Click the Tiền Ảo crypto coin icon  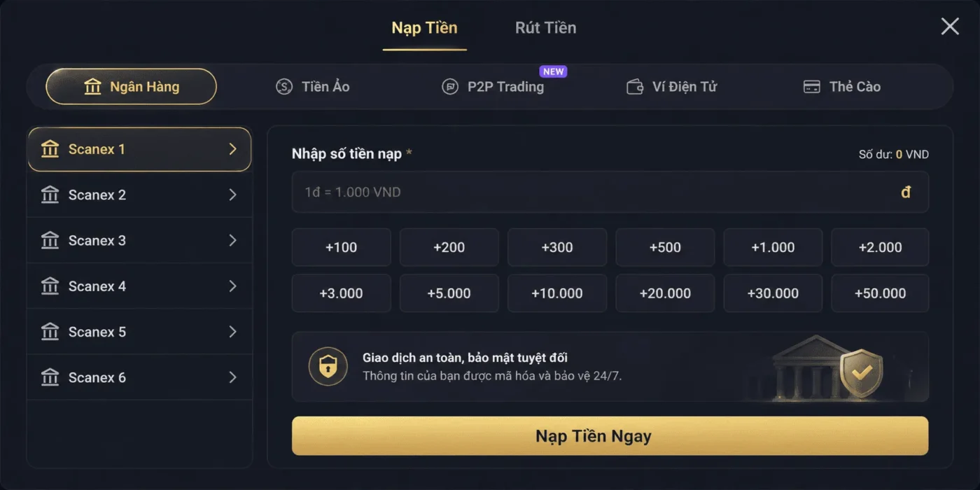(284, 86)
